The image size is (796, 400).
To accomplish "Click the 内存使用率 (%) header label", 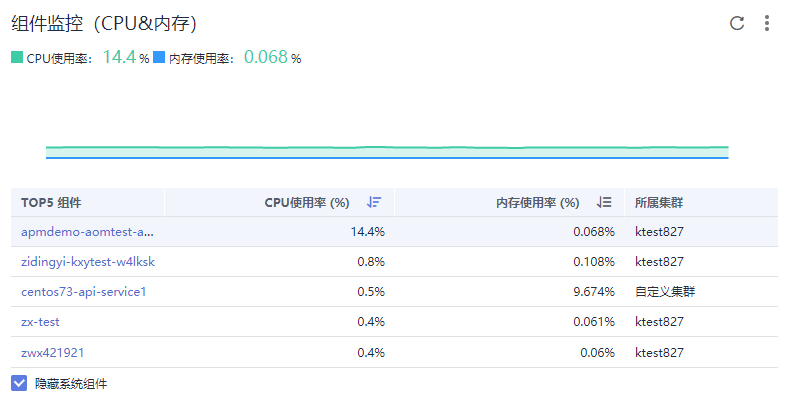I will click(x=537, y=202).
